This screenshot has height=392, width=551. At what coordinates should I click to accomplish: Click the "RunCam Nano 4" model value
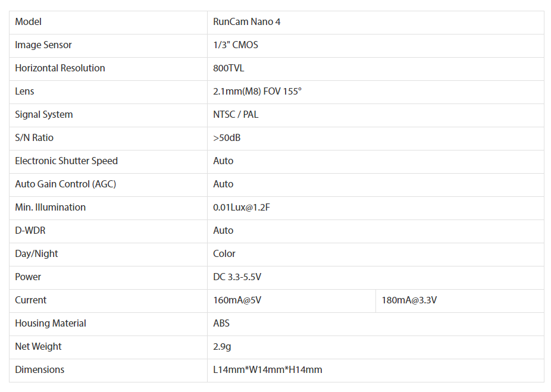(246, 22)
